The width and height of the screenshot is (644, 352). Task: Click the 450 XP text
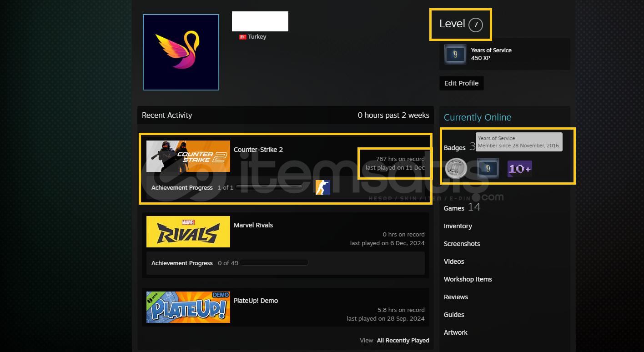click(481, 58)
